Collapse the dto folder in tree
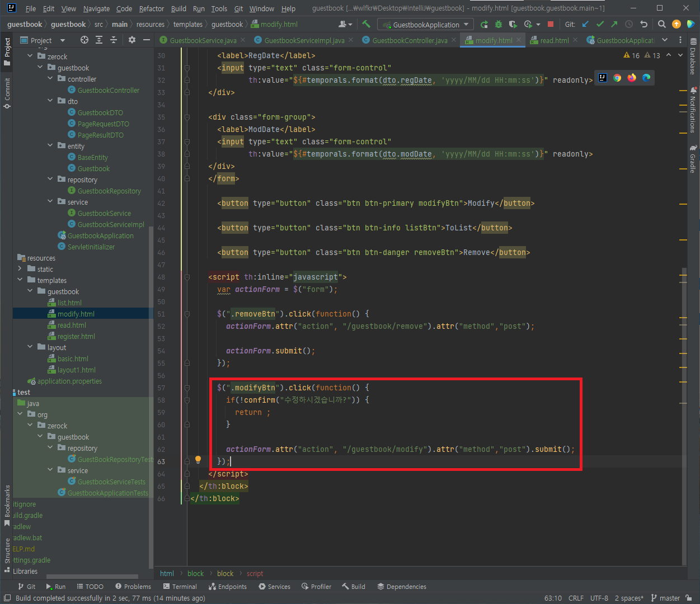Viewport: 700px width, 604px height. coord(50,101)
